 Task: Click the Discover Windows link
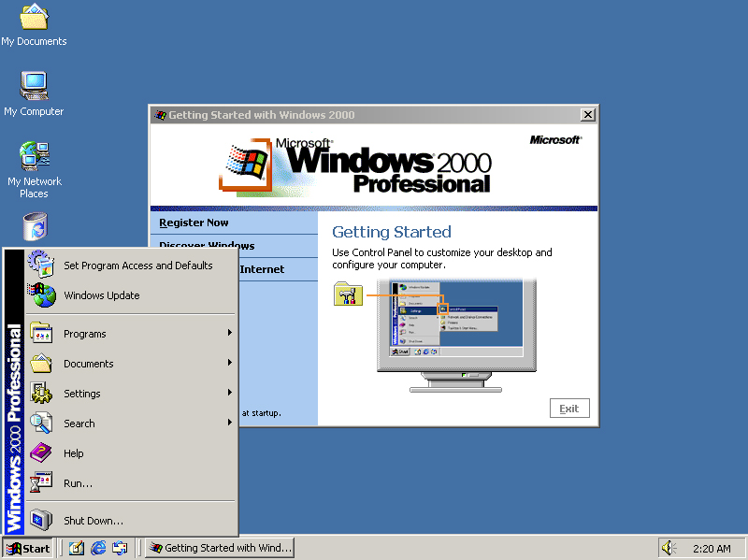[207, 245]
